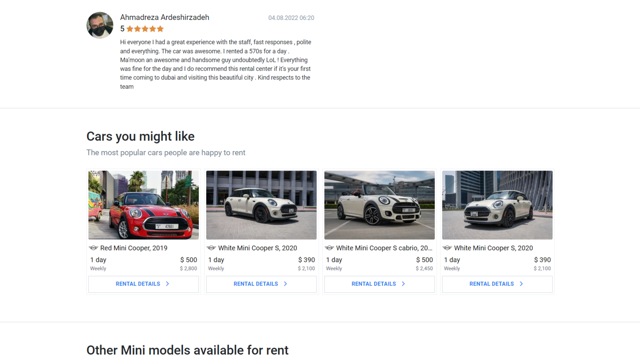Viewport: 640px width, 364px height.
Task: View the Red Mini Cooper photo
Action: coord(143,205)
